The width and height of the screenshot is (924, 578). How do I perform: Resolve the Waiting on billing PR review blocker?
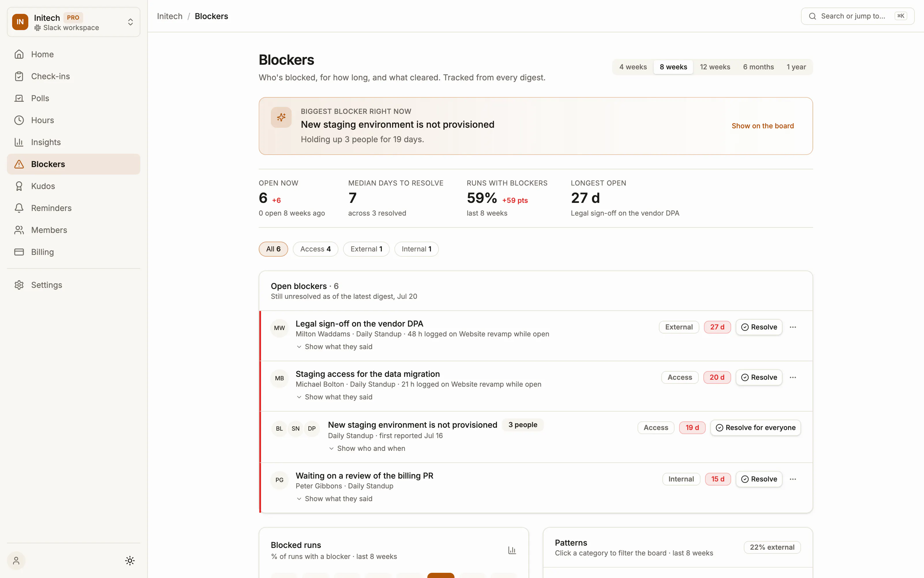point(759,479)
